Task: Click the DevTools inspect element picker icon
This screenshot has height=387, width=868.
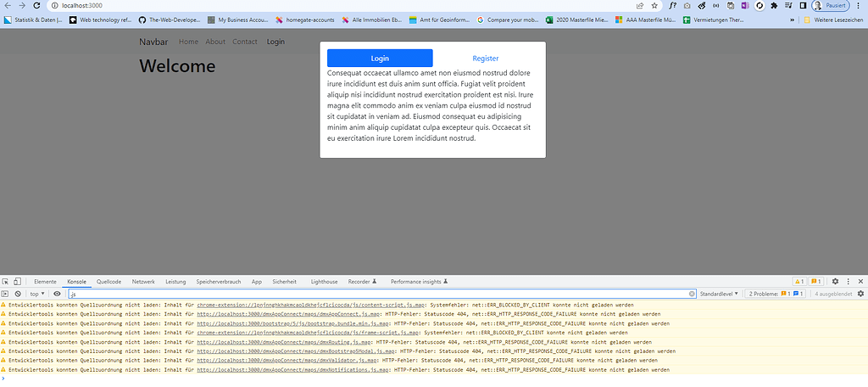Action: (x=5, y=281)
